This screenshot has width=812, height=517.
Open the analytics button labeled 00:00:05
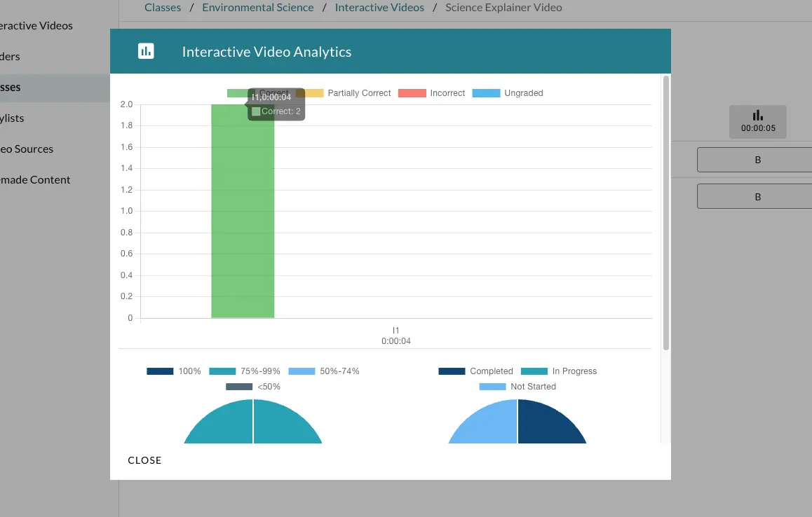(x=757, y=122)
